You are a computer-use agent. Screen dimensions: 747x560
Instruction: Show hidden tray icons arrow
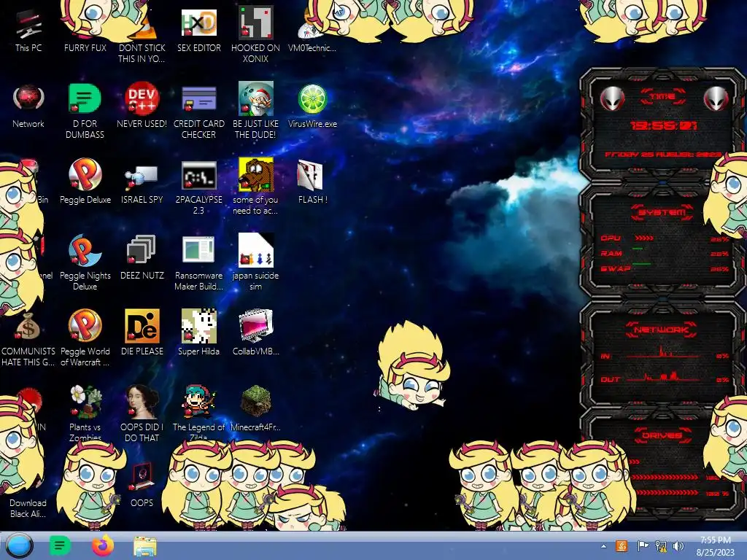(603, 546)
